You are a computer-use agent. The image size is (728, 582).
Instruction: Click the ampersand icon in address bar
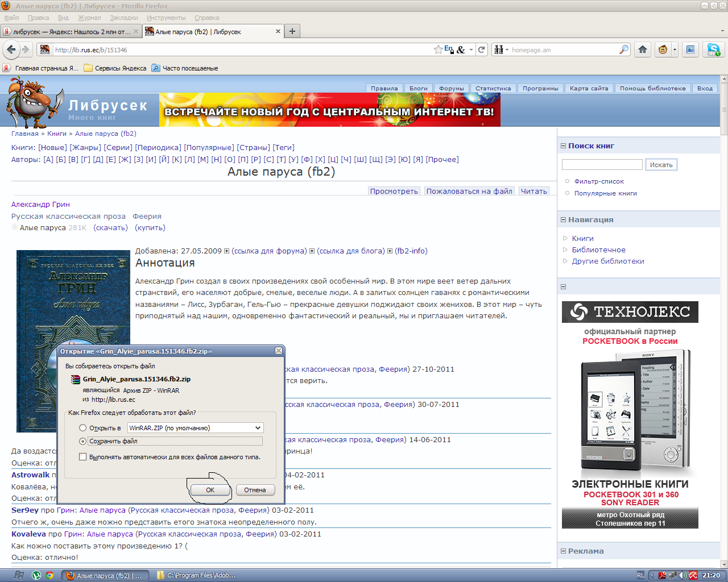coord(461,49)
